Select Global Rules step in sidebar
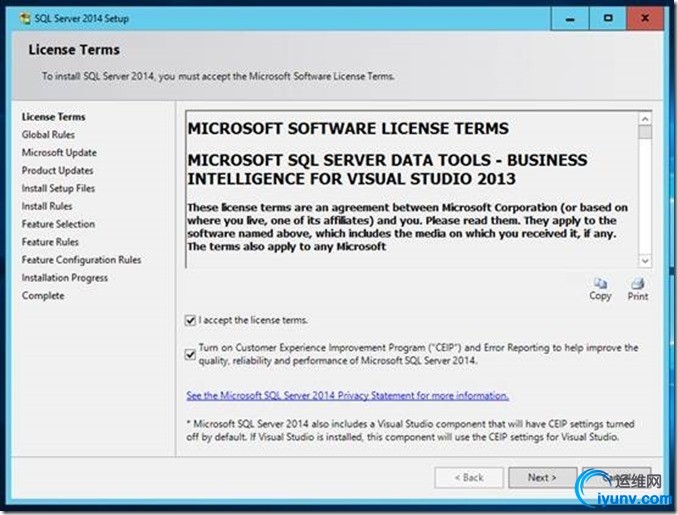 tap(48, 134)
